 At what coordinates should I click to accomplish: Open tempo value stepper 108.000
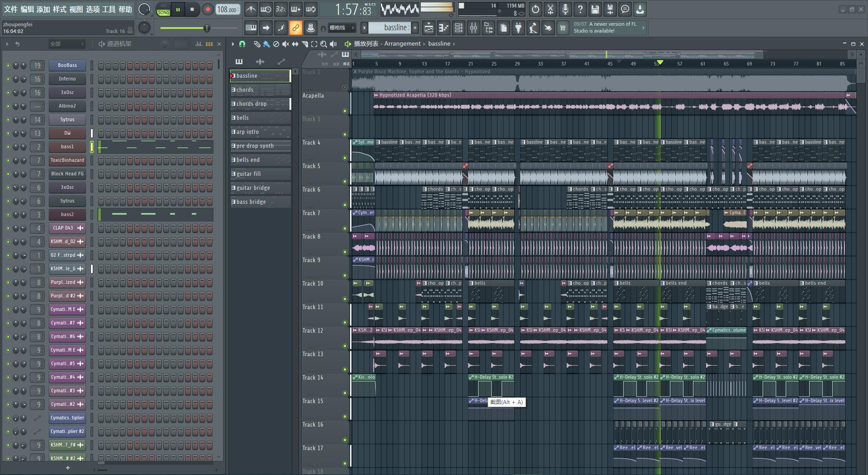(x=228, y=9)
